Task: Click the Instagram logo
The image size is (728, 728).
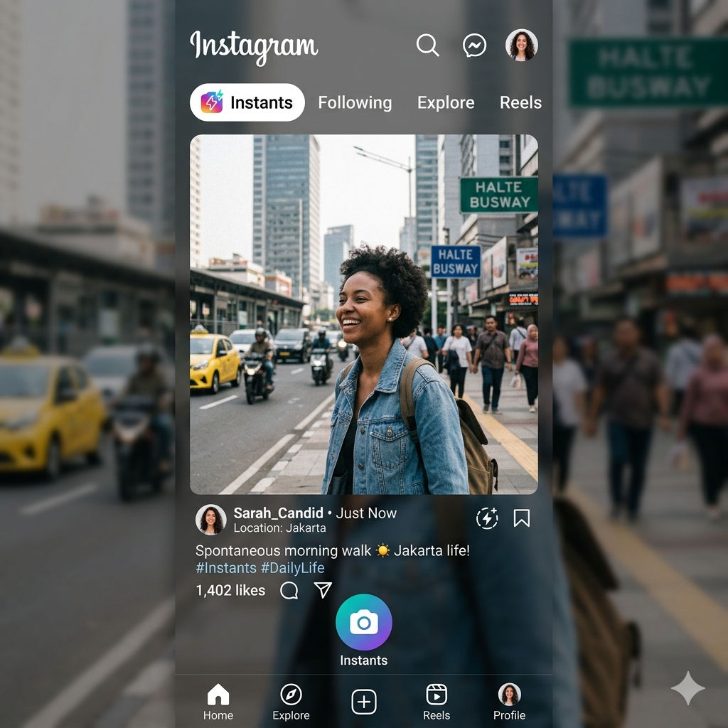Action: (x=254, y=47)
